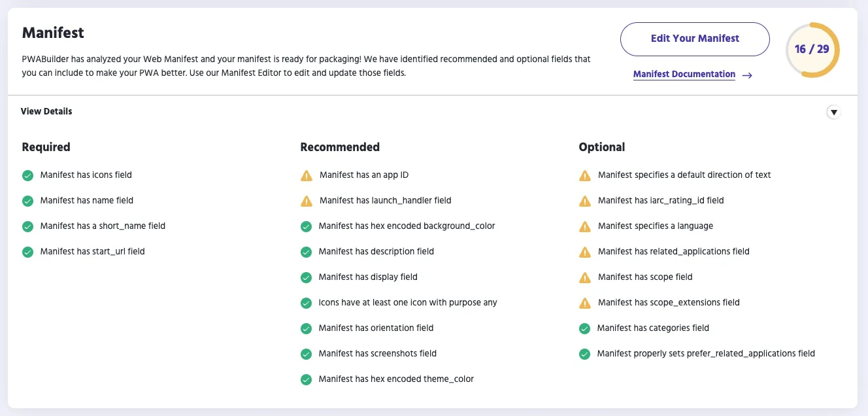Click checkmark beside theme_color item
The width and height of the screenshot is (868, 416).
(x=306, y=379)
